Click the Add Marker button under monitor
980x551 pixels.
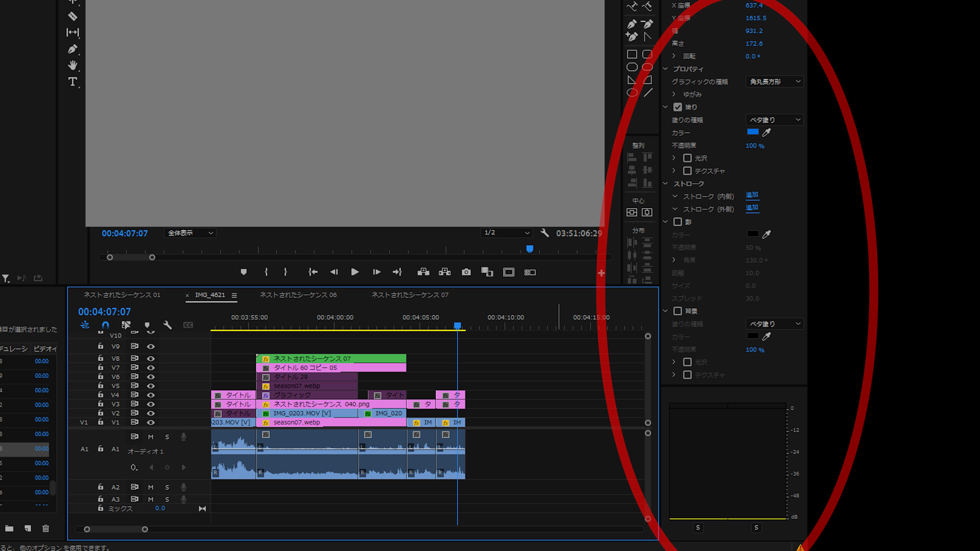[x=244, y=272]
